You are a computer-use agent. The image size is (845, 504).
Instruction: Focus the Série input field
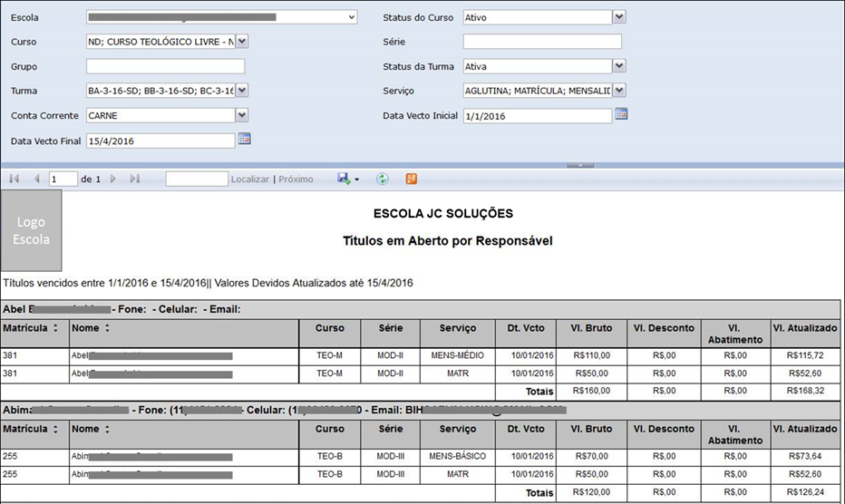pos(542,42)
